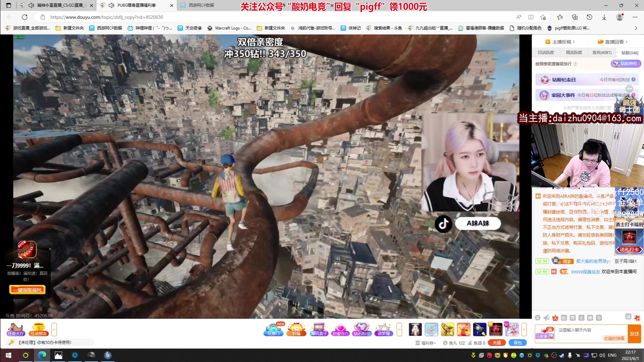Click the TikTok logo overlay

pos(443,224)
